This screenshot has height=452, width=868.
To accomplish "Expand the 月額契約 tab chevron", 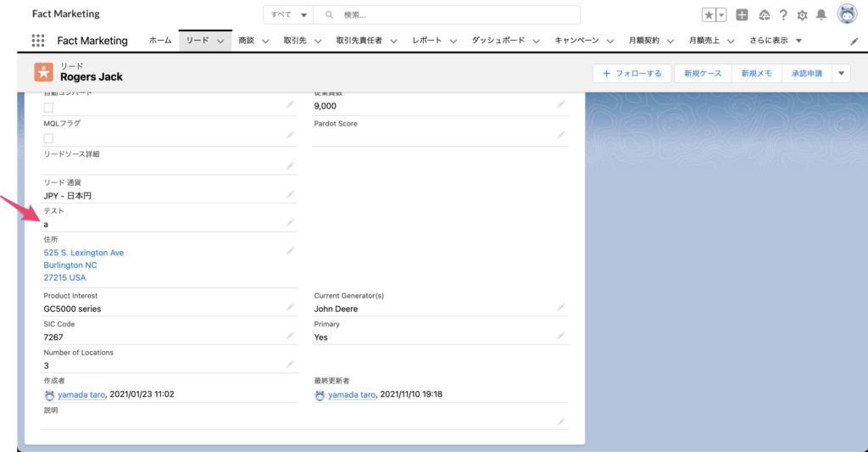I will 670,41.
